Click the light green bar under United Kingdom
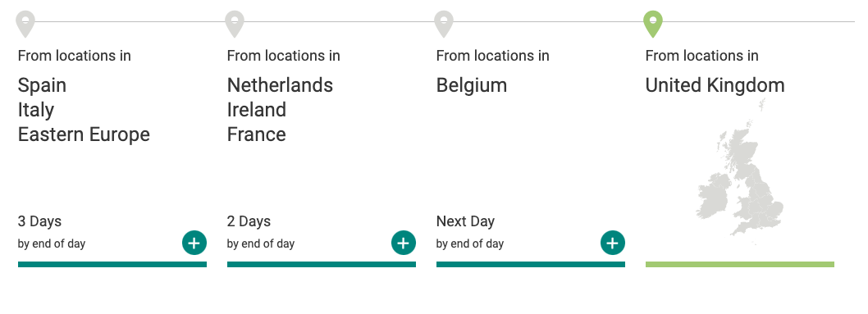This screenshot has width=868, height=314. point(740,264)
